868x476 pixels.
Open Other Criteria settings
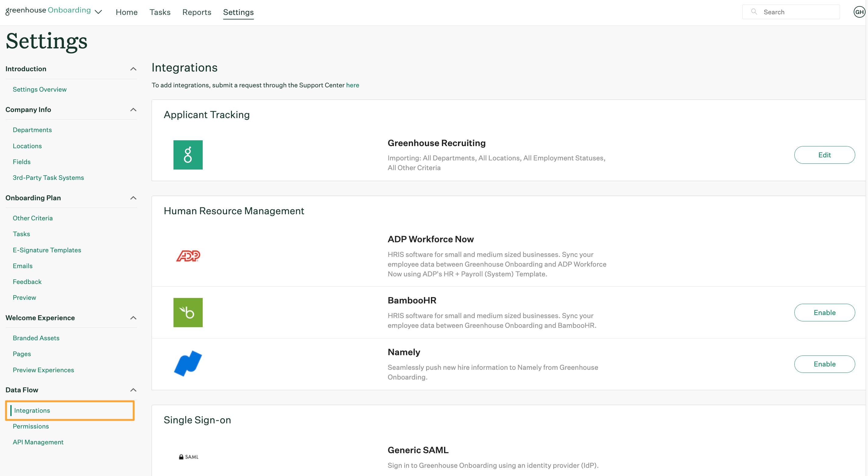click(33, 218)
